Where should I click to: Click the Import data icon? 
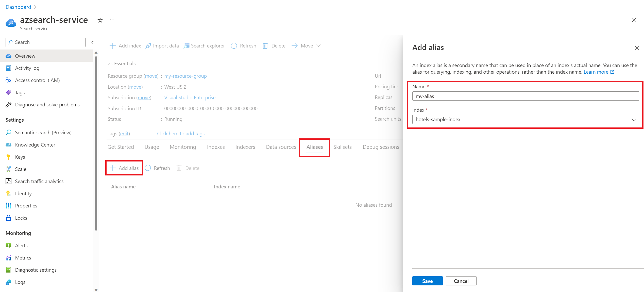click(148, 46)
